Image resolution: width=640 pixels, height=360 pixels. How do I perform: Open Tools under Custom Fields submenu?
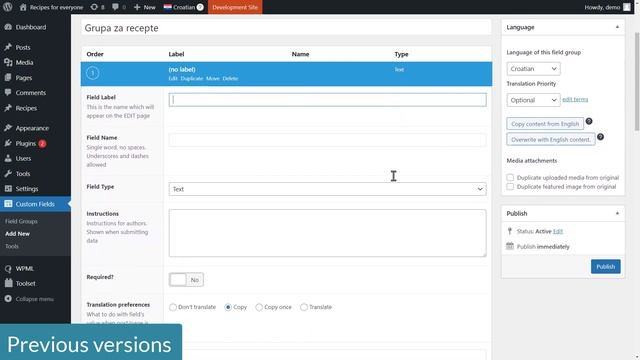point(12,247)
